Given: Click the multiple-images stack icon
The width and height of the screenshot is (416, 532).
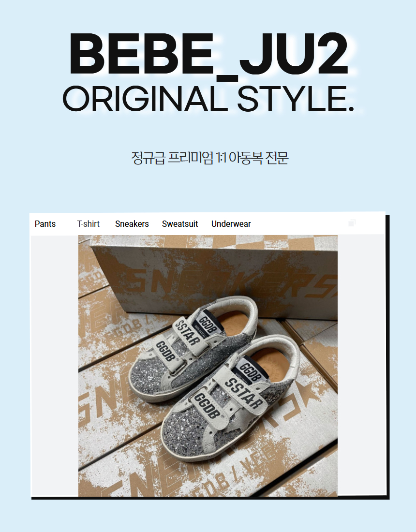Looking at the screenshot, I should [x=352, y=223].
